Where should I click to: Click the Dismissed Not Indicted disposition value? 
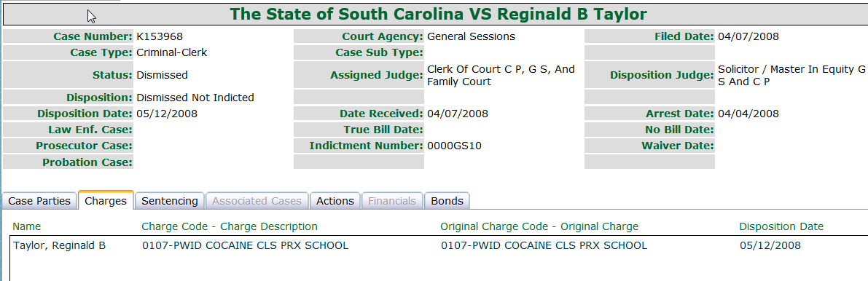pyautogui.click(x=195, y=98)
